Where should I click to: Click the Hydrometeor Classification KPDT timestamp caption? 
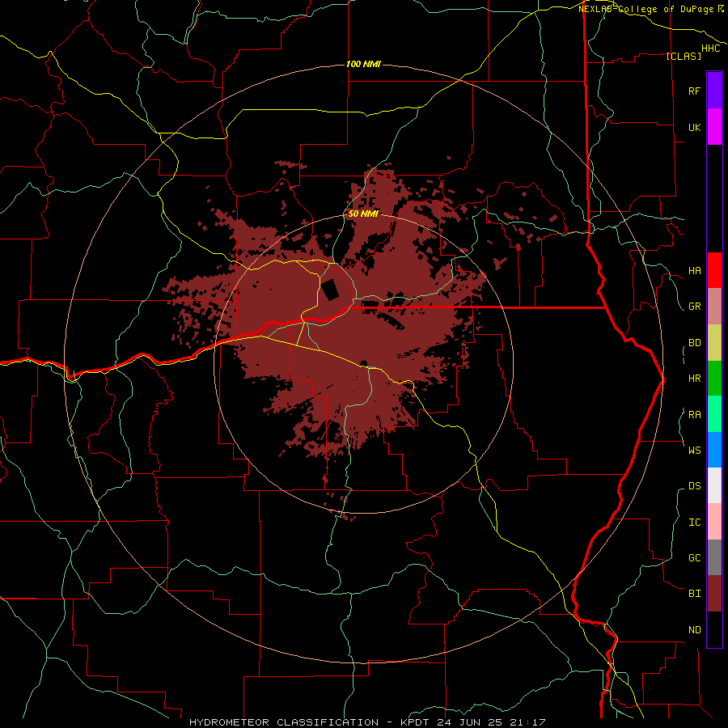point(367,722)
